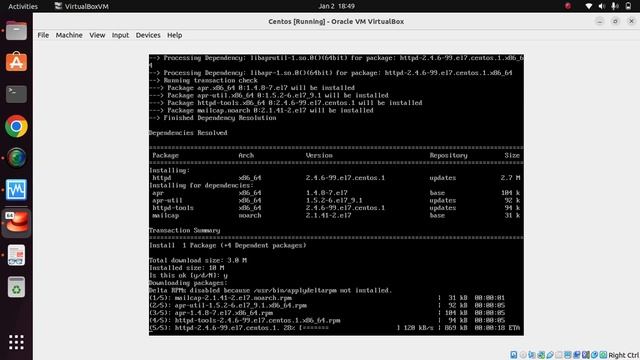Screen dimensions: 640x360
Task: Open the File menu
Action: [43, 35]
